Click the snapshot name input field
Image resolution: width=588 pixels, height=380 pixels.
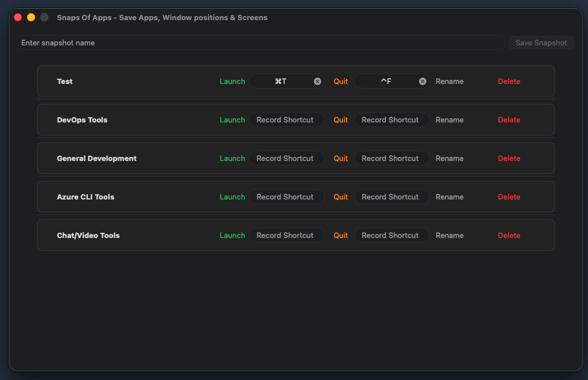pos(172,43)
